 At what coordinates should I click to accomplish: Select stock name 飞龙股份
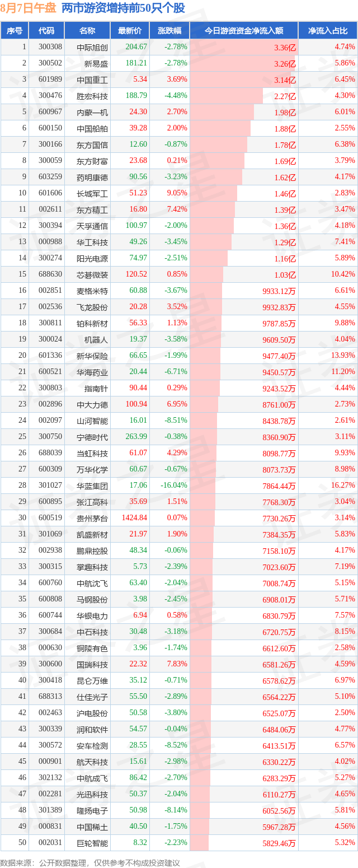[92, 307]
